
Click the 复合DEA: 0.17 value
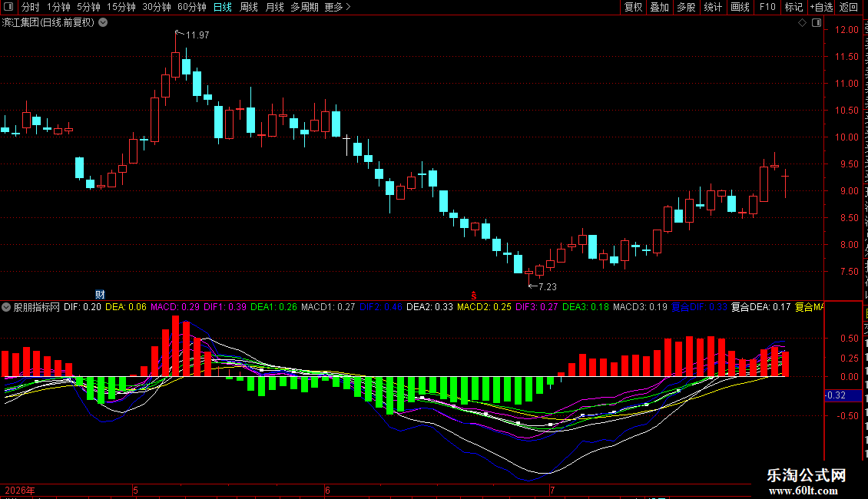(x=760, y=307)
